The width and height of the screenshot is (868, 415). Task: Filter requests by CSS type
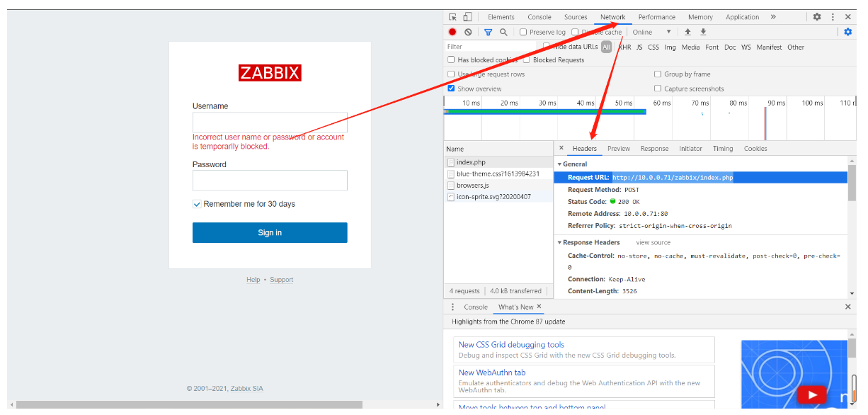pyautogui.click(x=653, y=47)
